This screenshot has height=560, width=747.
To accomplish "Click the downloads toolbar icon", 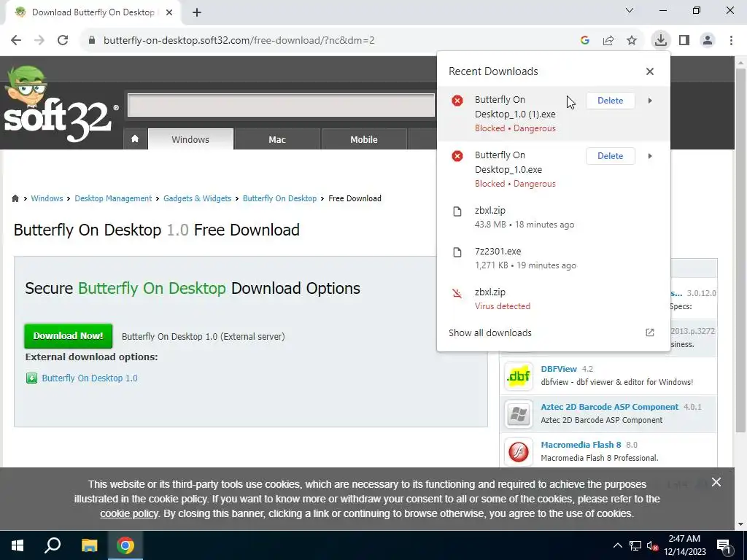I will point(660,41).
